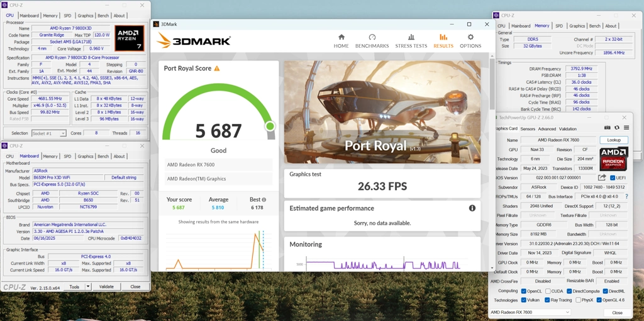This screenshot has width=644, height=321.
Task: Click the CPU-Z Memory window title icon
Action: (x=497, y=15)
